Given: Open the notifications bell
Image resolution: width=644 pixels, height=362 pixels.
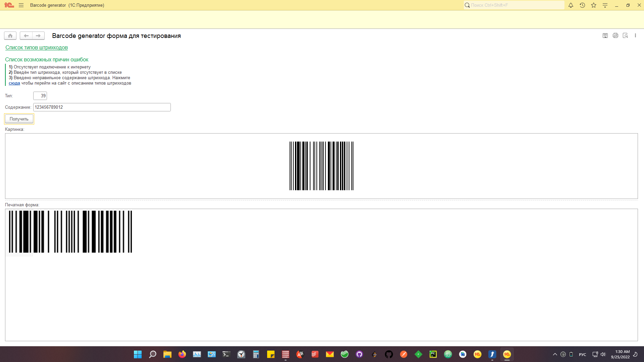Looking at the screenshot, I should point(571,5).
